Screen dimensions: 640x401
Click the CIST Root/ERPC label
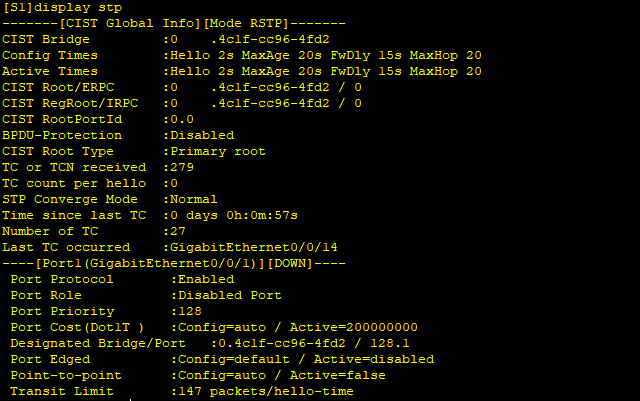pos(58,87)
